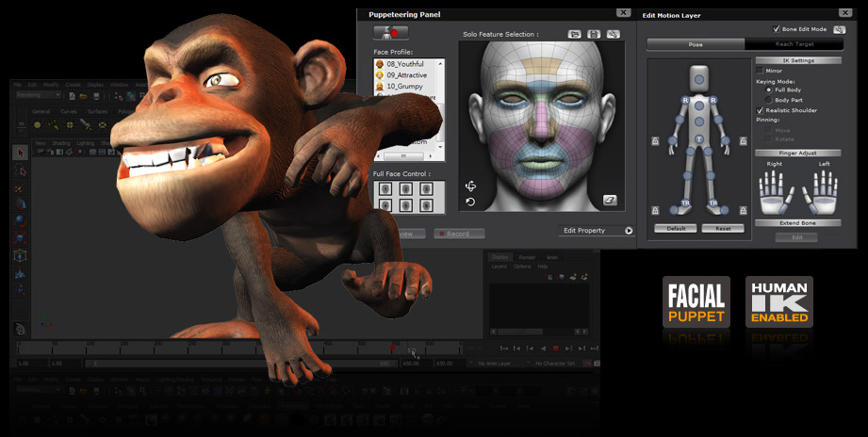Select Body Part keying mode
Screen dimensions: 868x437
769,99
